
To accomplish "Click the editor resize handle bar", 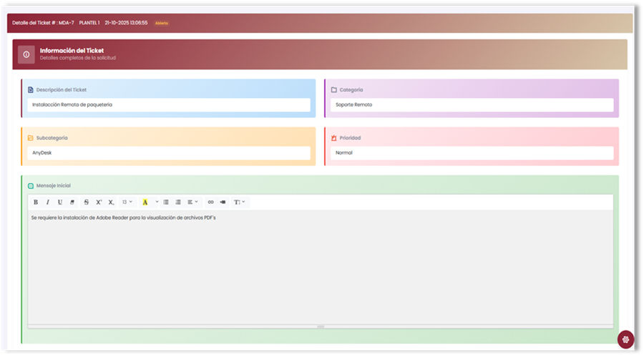I will (321, 327).
